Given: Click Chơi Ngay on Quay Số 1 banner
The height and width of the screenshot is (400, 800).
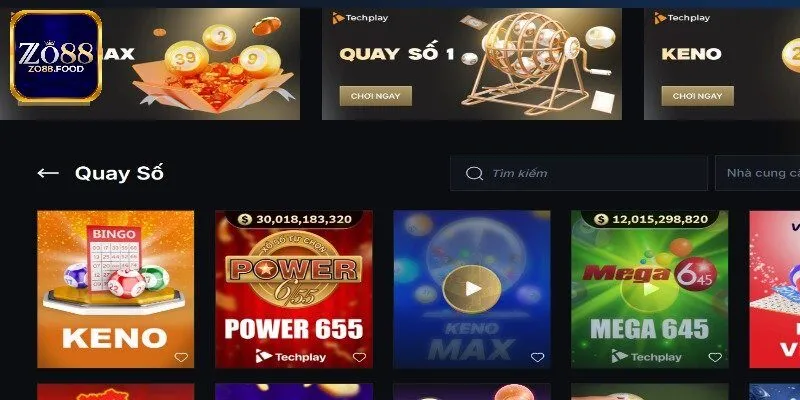Looking at the screenshot, I should pyautogui.click(x=376, y=96).
